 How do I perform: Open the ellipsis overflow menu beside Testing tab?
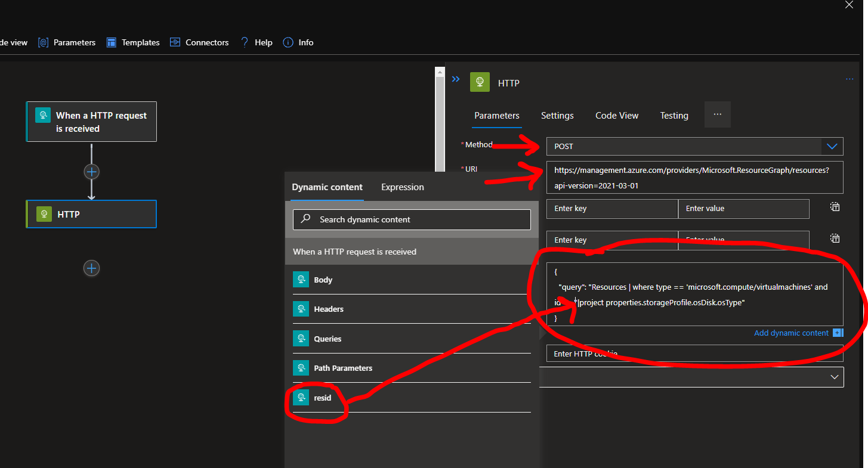[717, 114]
